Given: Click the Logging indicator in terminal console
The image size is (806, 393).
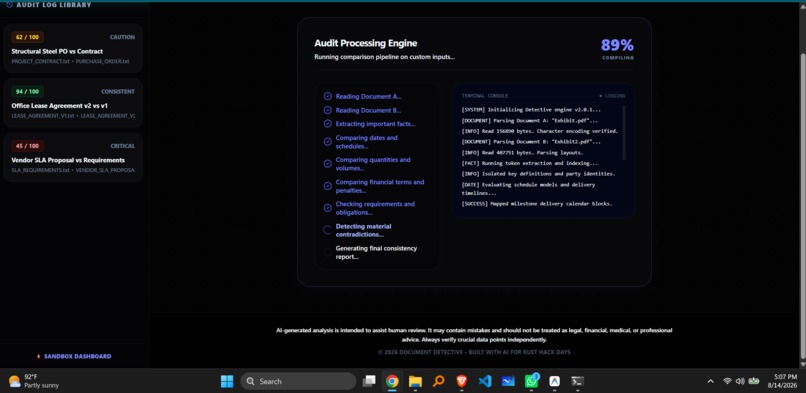Looking at the screenshot, I should pos(613,96).
